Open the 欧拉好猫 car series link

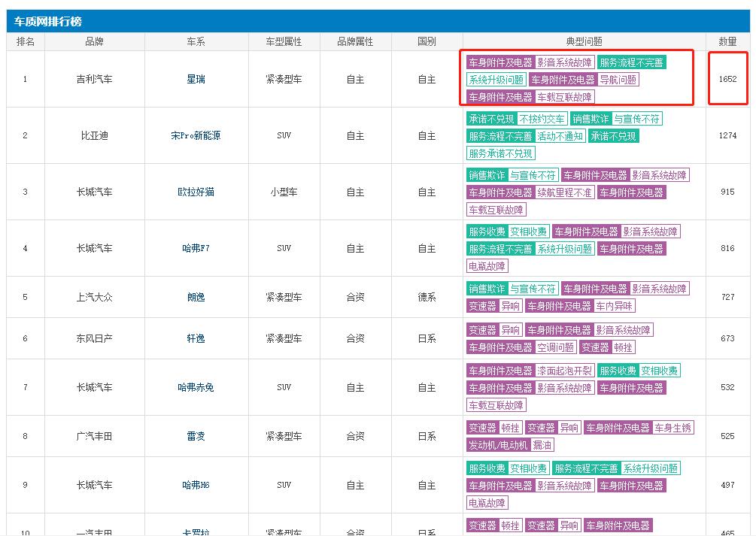pos(196,192)
